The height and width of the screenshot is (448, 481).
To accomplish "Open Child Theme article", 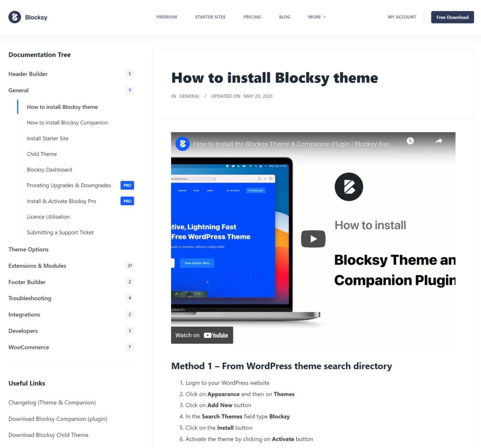I will click(x=42, y=154).
